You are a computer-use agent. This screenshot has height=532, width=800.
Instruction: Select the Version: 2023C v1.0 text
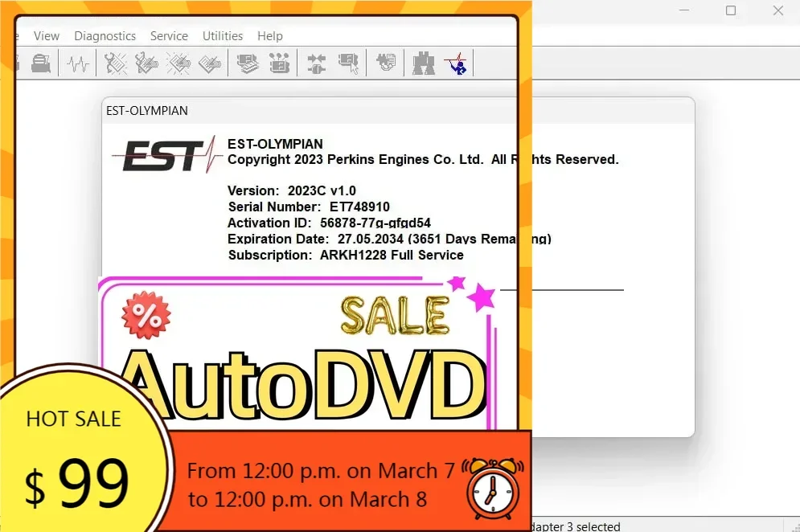pos(292,190)
